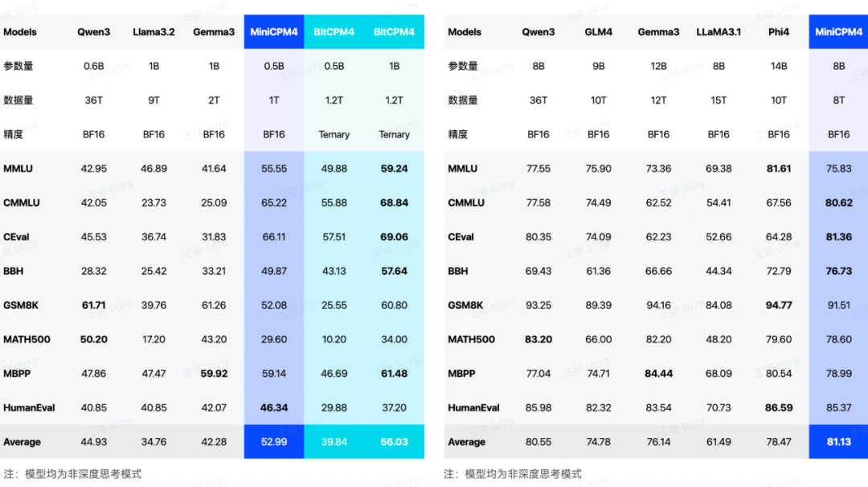Select the MiniCPM4 header in the right table
The width and height of the screenshot is (868, 487).
click(838, 32)
